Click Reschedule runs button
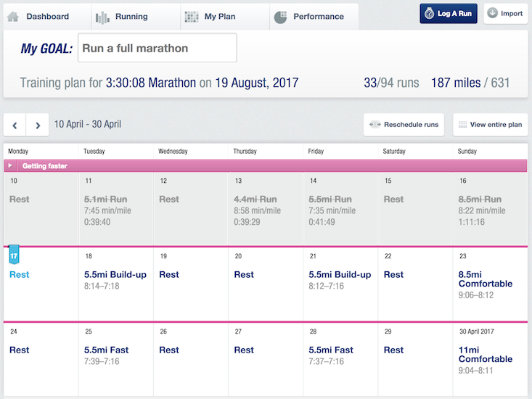This screenshot has width=532, height=399. click(404, 124)
